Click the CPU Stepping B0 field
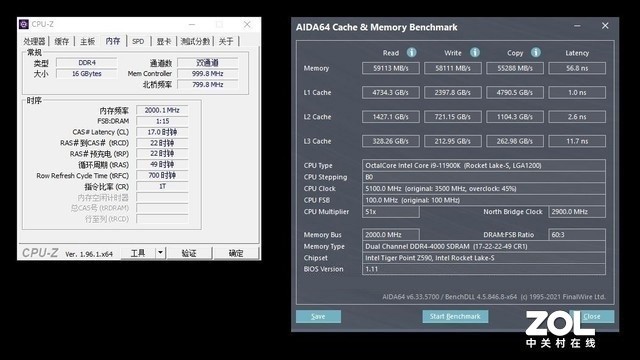The height and width of the screenshot is (360, 640). [x=484, y=177]
